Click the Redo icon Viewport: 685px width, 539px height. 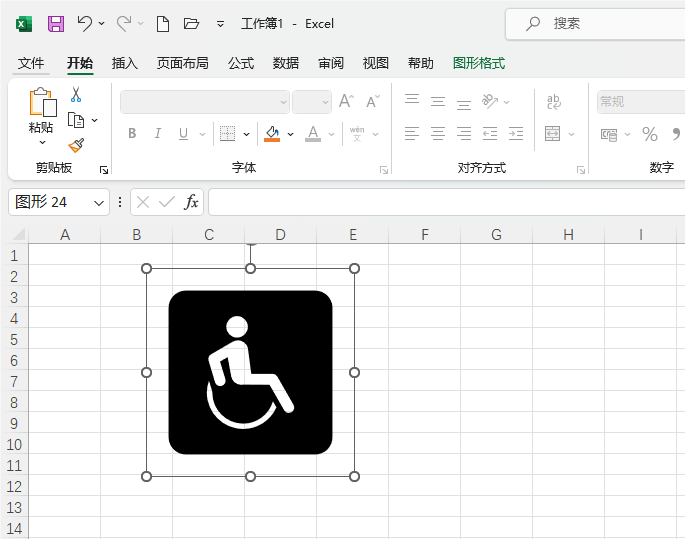[x=124, y=24]
